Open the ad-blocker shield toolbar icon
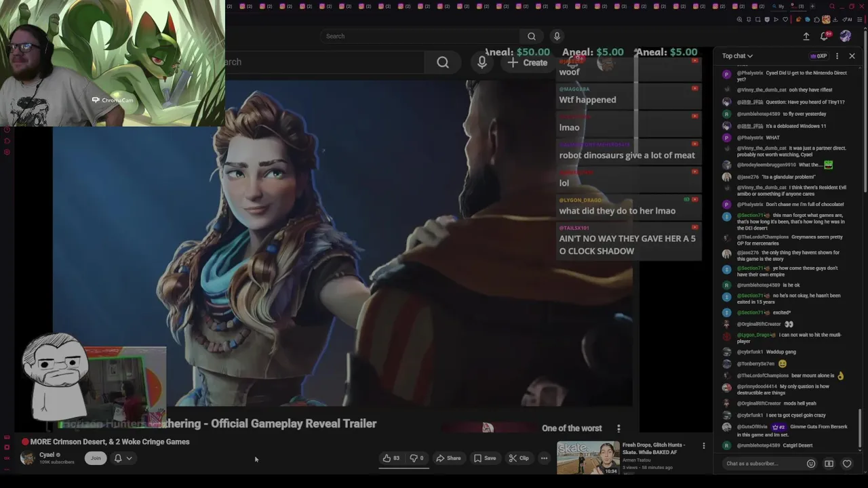868x488 pixels. (767, 20)
